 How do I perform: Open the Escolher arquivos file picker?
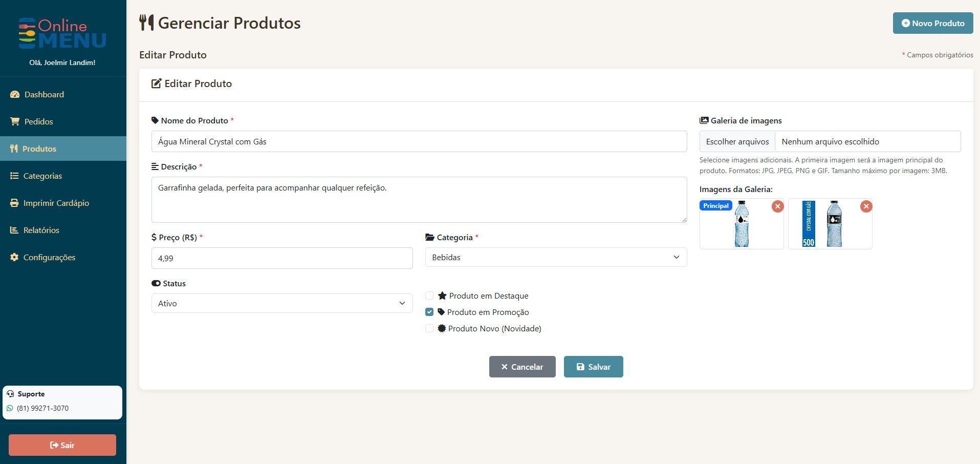click(737, 141)
